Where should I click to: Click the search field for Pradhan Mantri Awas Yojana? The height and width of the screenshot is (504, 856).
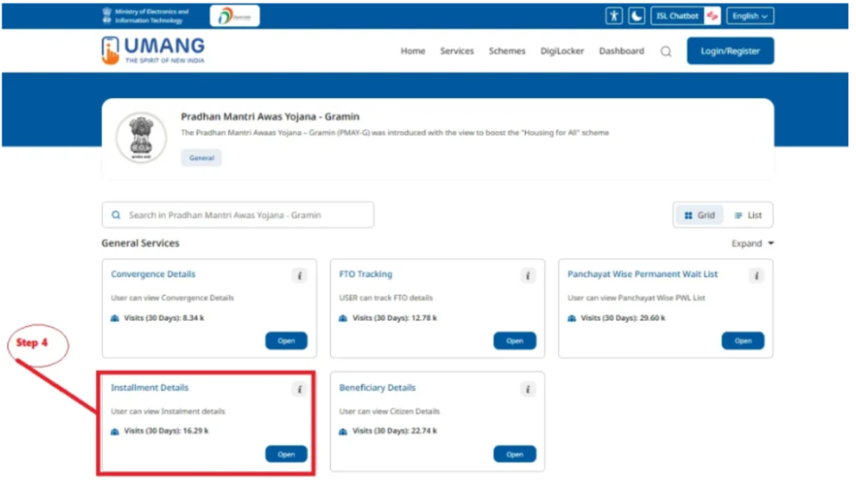click(238, 215)
